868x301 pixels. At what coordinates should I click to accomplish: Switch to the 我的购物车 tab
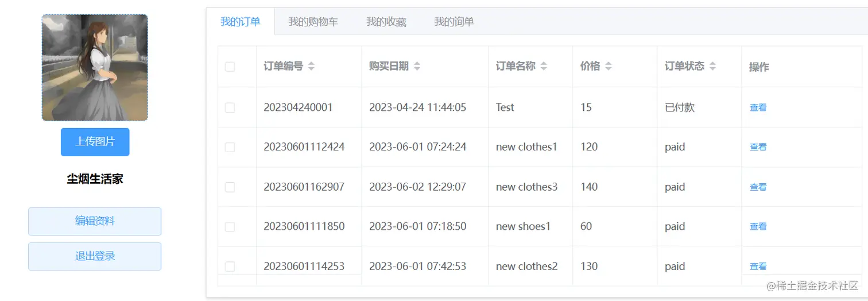click(313, 22)
